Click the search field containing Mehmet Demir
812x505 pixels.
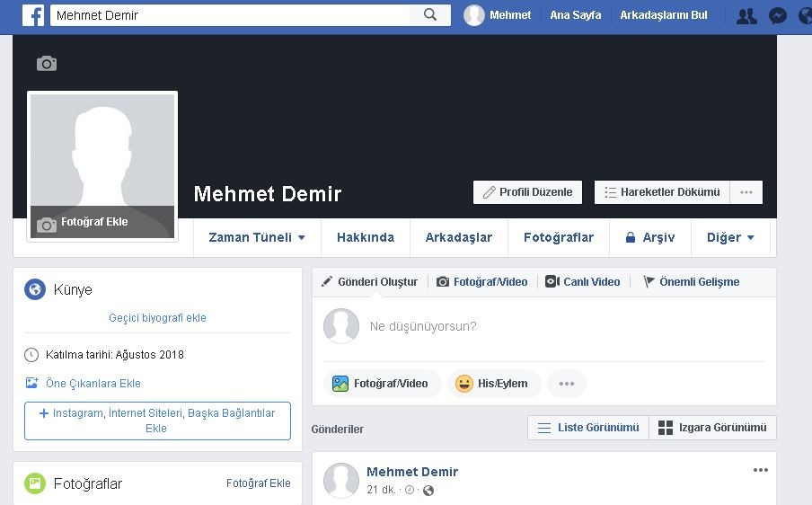pos(230,15)
